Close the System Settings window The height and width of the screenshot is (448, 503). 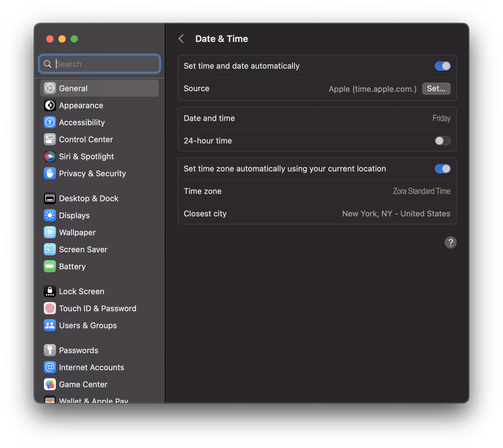(x=50, y=39)
